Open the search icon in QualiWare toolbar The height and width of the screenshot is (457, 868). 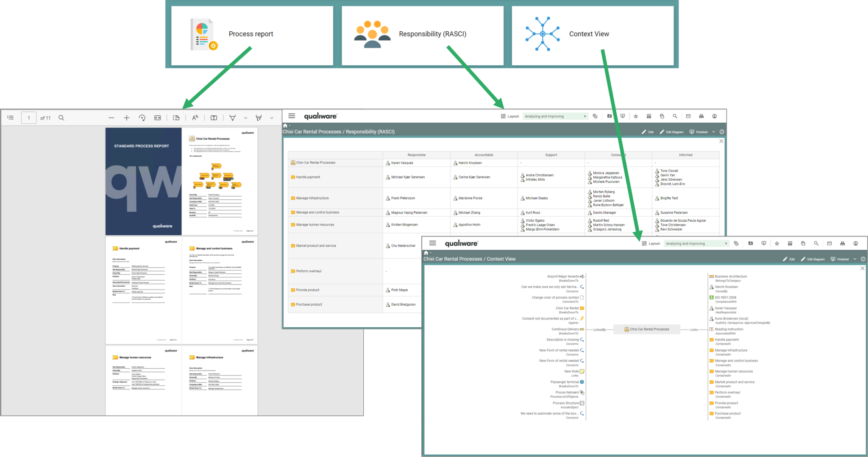675,116
